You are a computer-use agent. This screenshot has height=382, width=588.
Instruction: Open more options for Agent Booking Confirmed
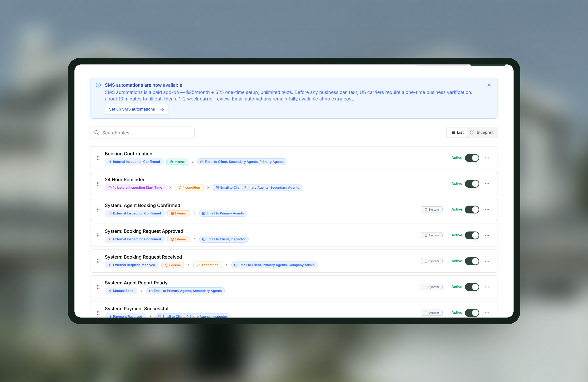pos(487,209)
